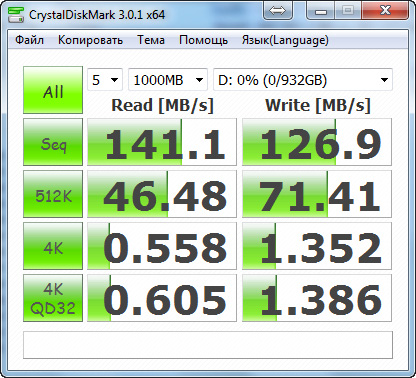Run all benchmarks with the All button
Image resolution: width=416 pixels, height=378 pixels.
pos(53,90)
